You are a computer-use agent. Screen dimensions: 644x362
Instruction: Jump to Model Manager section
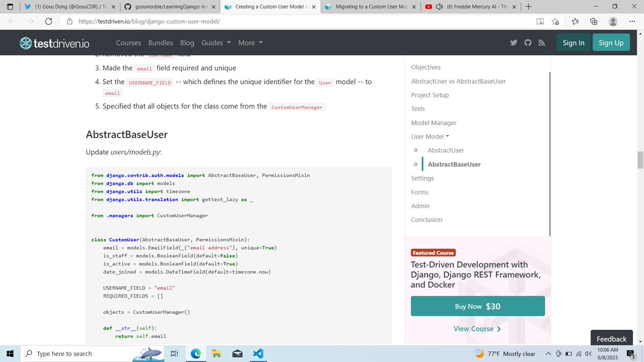pyautogui.click(x=434, y=123)
